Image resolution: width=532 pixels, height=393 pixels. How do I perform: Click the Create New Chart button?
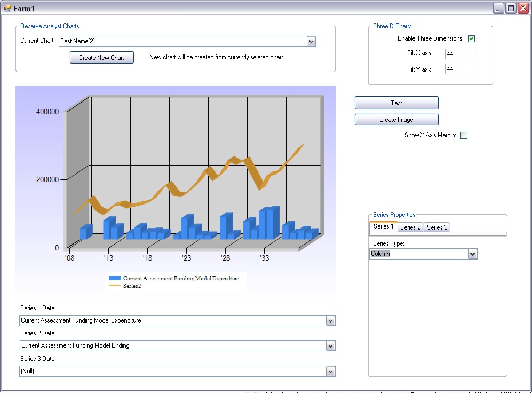102,57
